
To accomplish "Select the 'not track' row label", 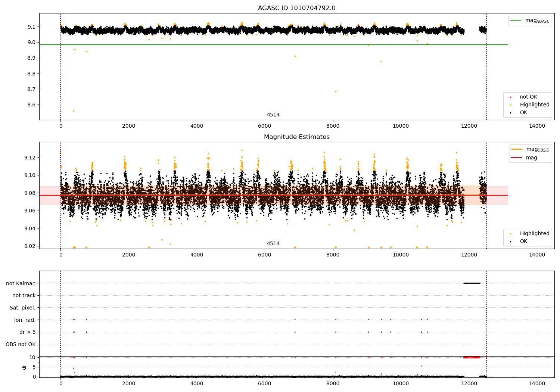I will pos(24,296).
